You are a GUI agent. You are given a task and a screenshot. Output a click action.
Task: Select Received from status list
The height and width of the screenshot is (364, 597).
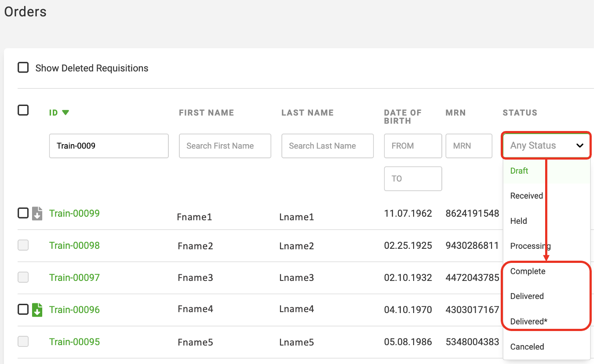point(526,196)
